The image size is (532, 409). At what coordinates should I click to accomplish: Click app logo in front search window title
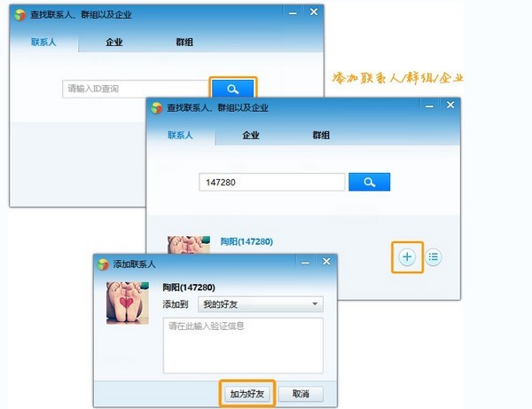pos(156,108)
